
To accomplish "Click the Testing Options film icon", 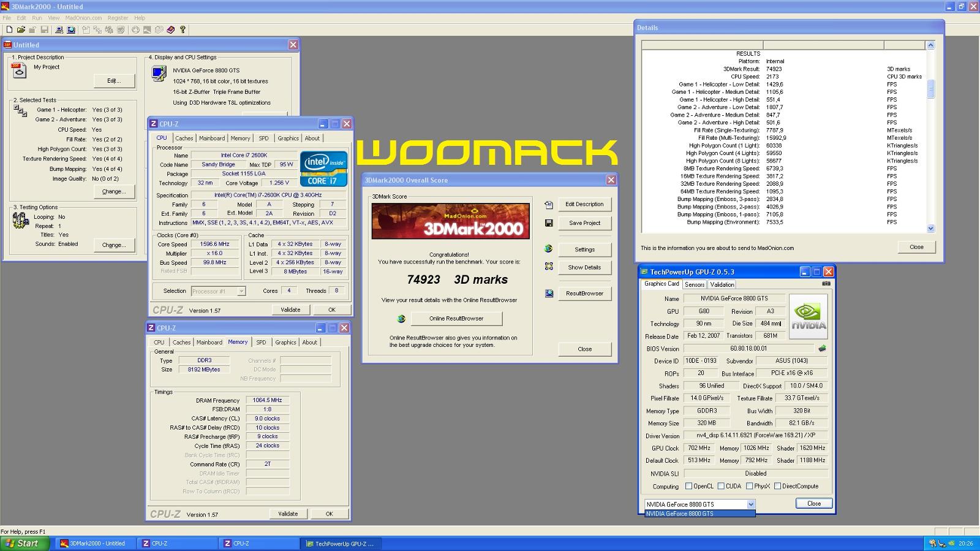I will (20, 221).
